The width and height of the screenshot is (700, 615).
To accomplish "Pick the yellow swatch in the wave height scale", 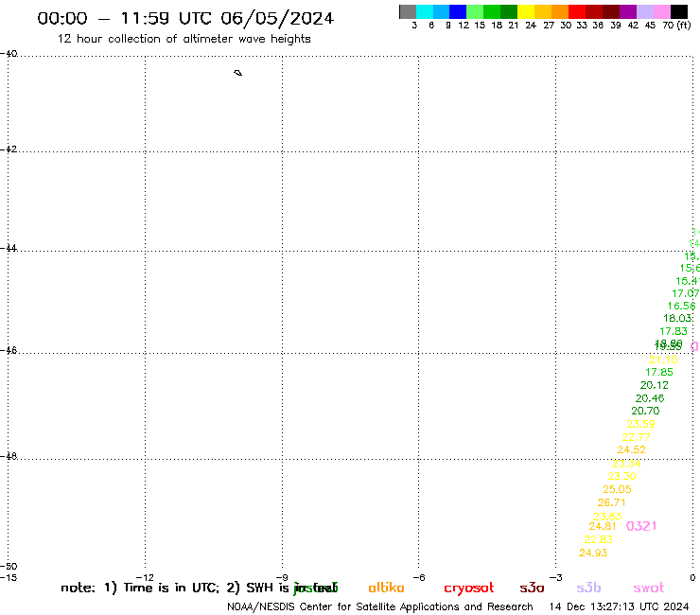I will 526,12.
